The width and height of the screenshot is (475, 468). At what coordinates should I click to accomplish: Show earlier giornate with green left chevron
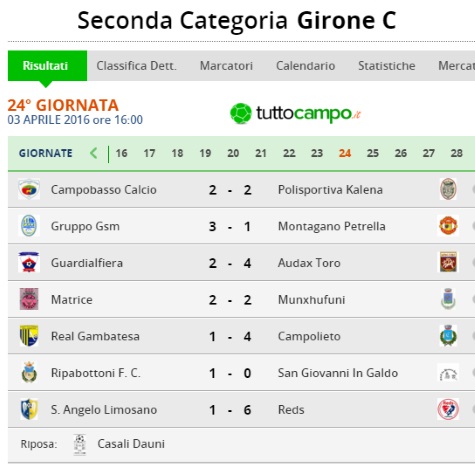click(x=94, y=153)
